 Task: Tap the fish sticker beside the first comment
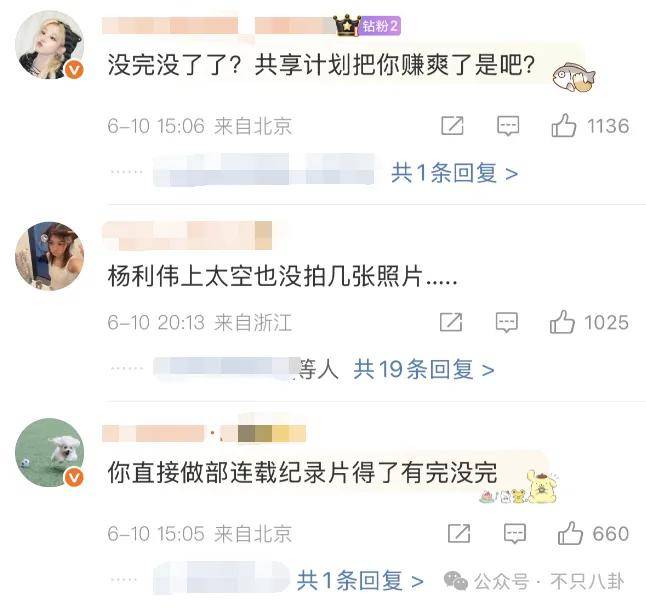coord(574,77)
